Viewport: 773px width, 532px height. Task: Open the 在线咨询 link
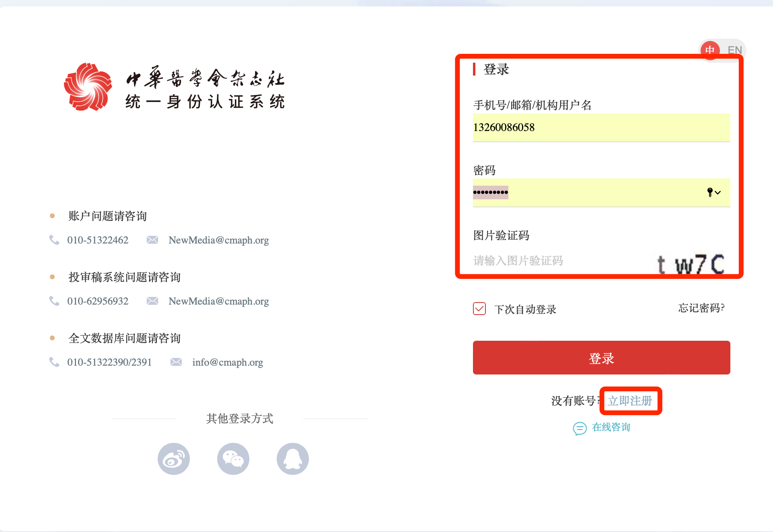click(x=611, y=427)
